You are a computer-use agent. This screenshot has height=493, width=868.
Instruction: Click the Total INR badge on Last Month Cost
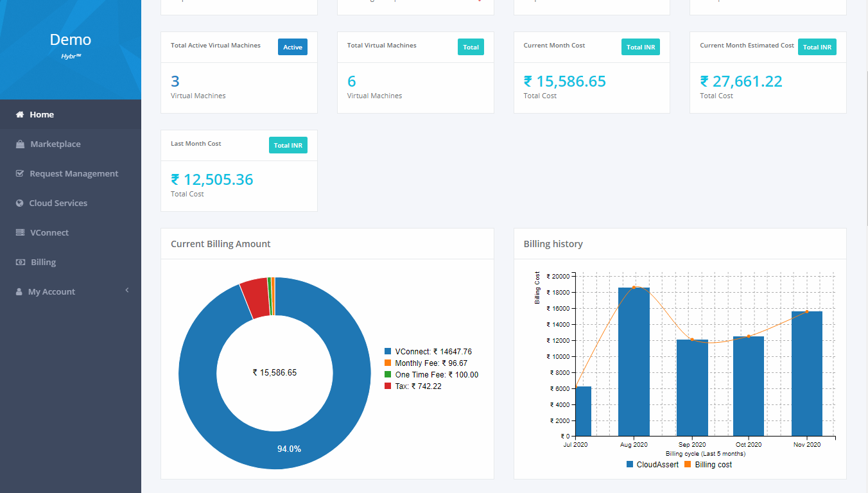click(x=288, y=145)
